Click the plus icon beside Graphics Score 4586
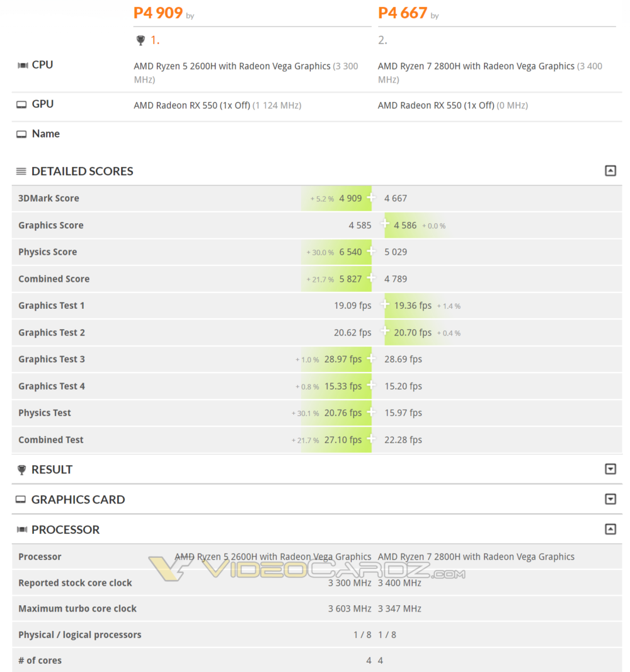This screenshot has height=672, width=630. pyautogui.click(x=384, y=225)
